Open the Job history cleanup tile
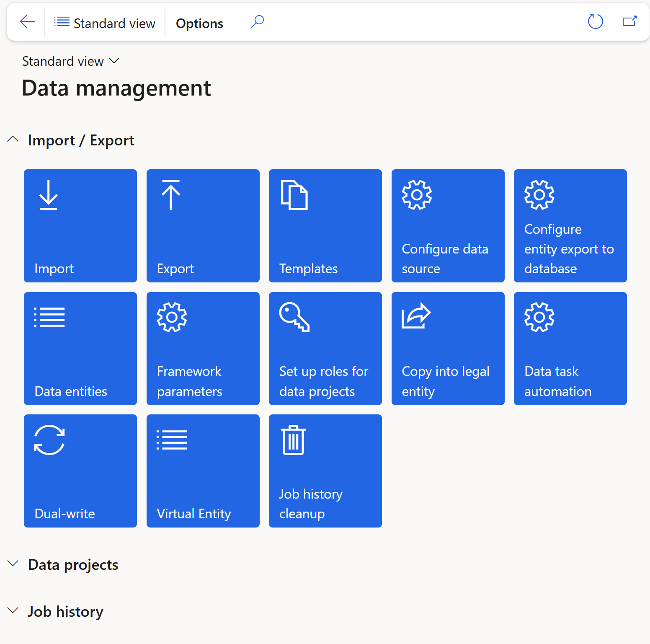This screenshot has width=650, height=644. 325,471
